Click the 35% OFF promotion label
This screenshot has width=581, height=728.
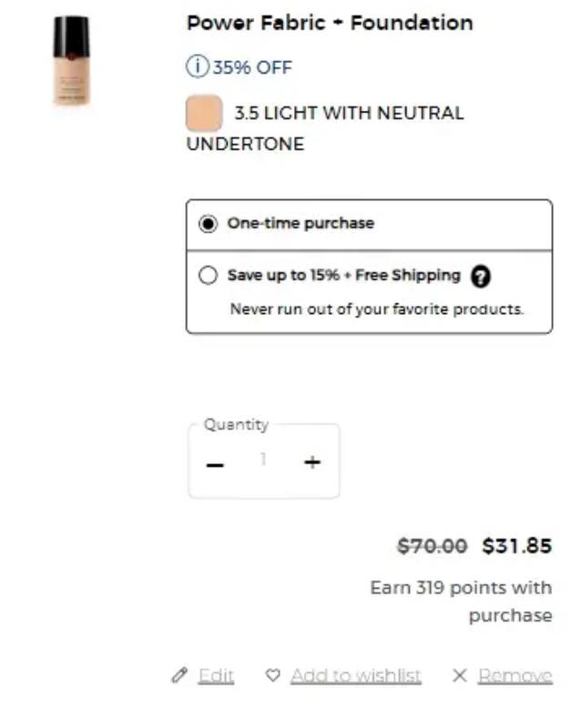252,67
